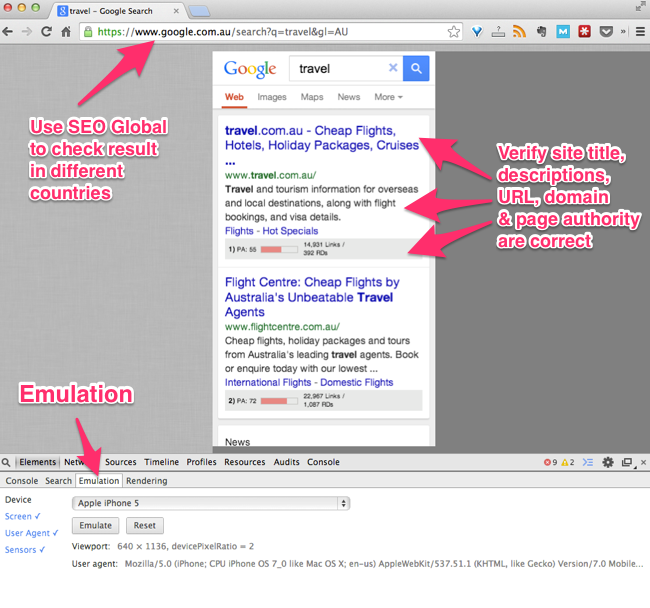Open the Audits DevTools panel

pos(286,462)
